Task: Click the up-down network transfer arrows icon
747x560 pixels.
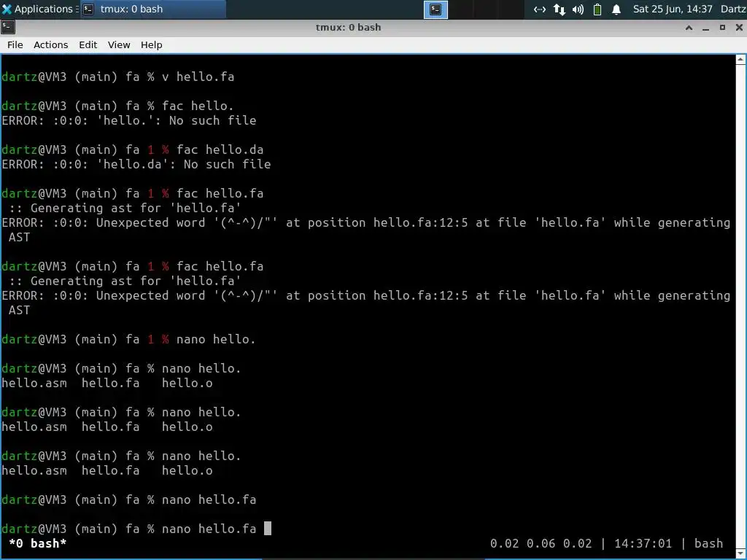Action: coord(560,9)
